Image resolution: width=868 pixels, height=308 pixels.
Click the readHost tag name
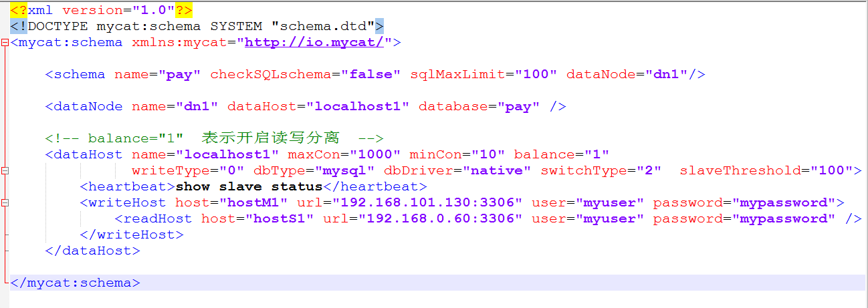158,219
